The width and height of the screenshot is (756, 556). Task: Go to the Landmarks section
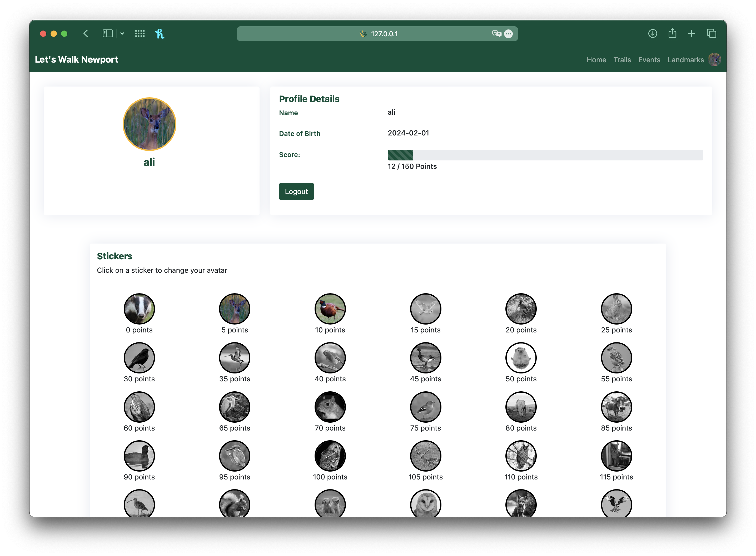686,59
